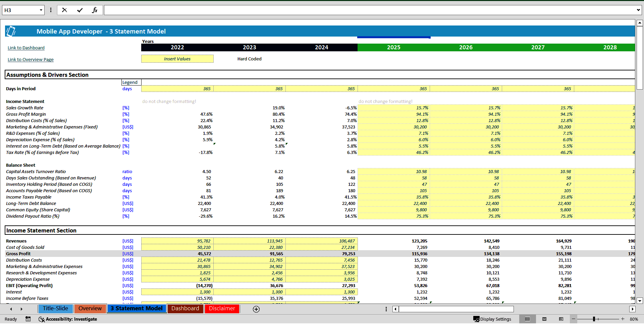Open the Overview sheet tab

(90, 309)
